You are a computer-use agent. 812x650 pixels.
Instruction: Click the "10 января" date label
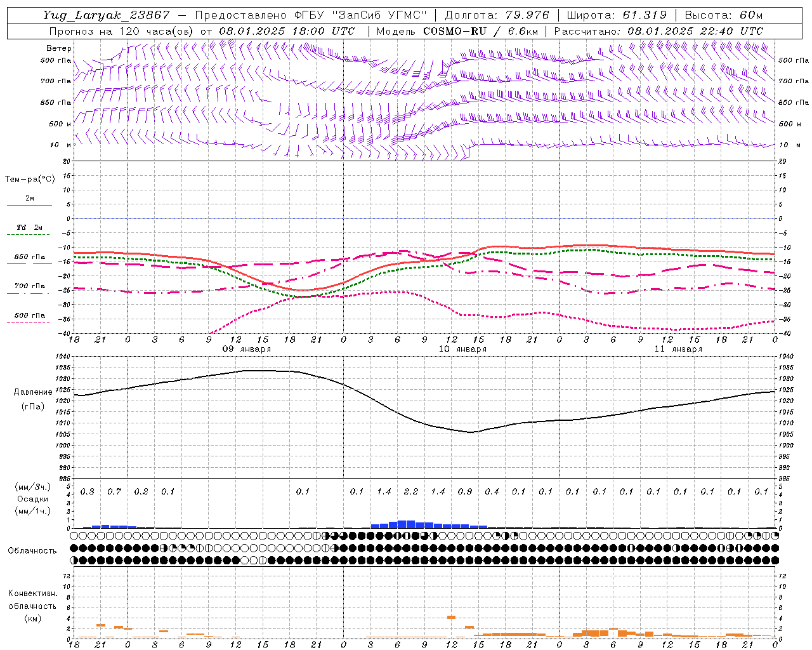click(462, 349)
